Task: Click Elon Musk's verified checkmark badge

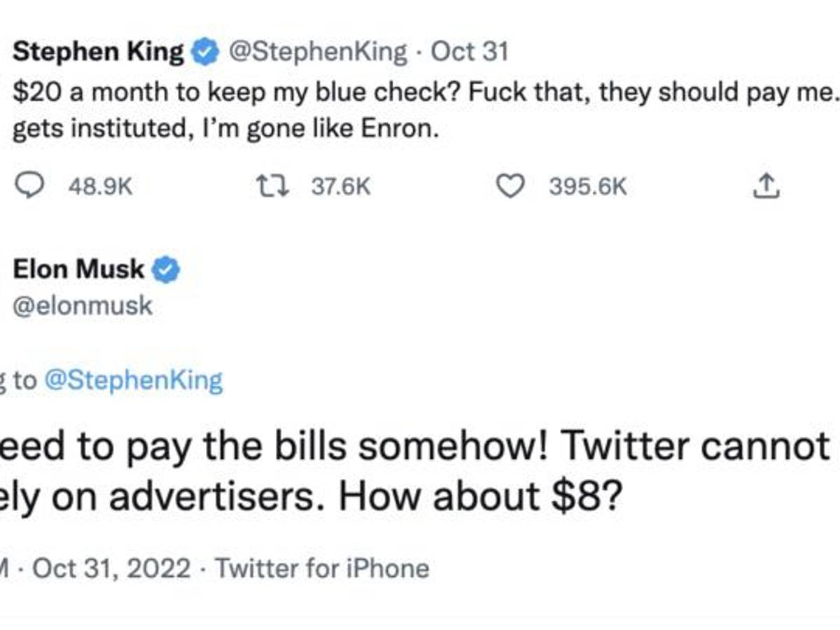Action: (x=166, y=268)
